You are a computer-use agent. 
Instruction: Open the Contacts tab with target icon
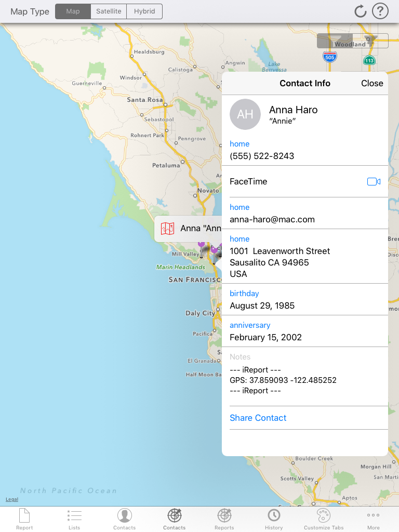tap(175, 519)
